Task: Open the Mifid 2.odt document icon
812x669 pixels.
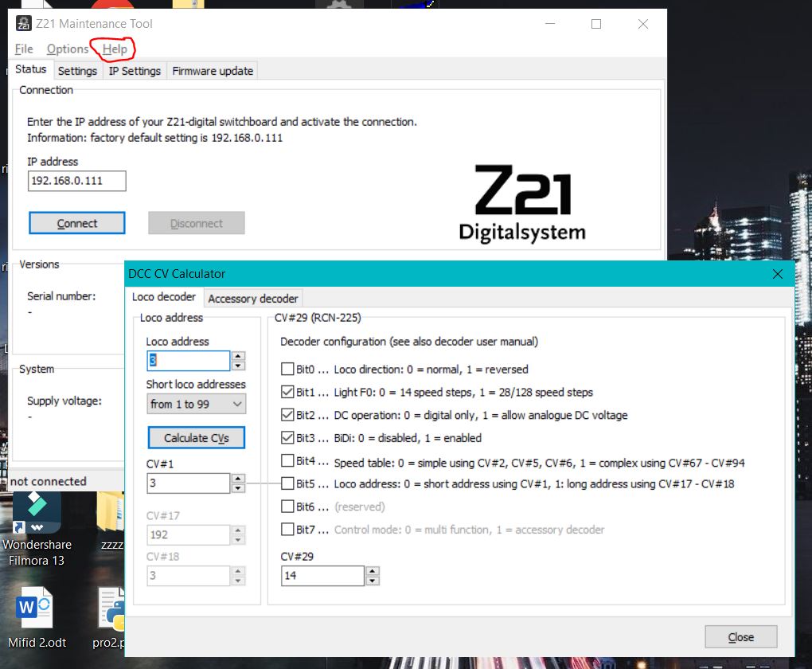Action: pyautogui.click(x=34, y=609)
